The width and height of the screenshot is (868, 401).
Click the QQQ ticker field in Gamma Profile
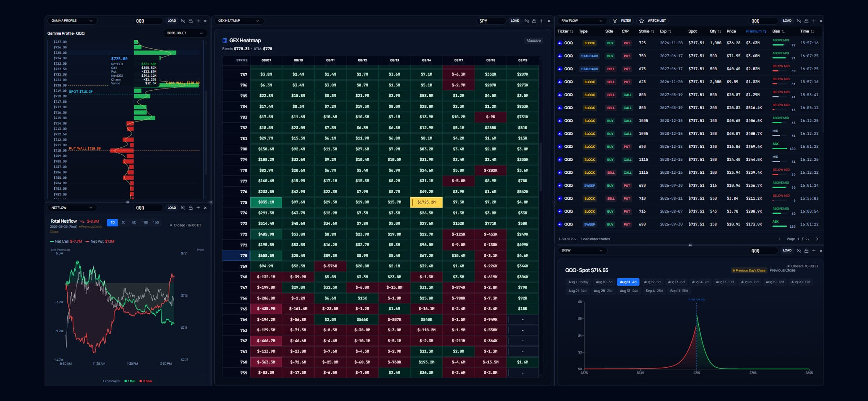(148, 21)
